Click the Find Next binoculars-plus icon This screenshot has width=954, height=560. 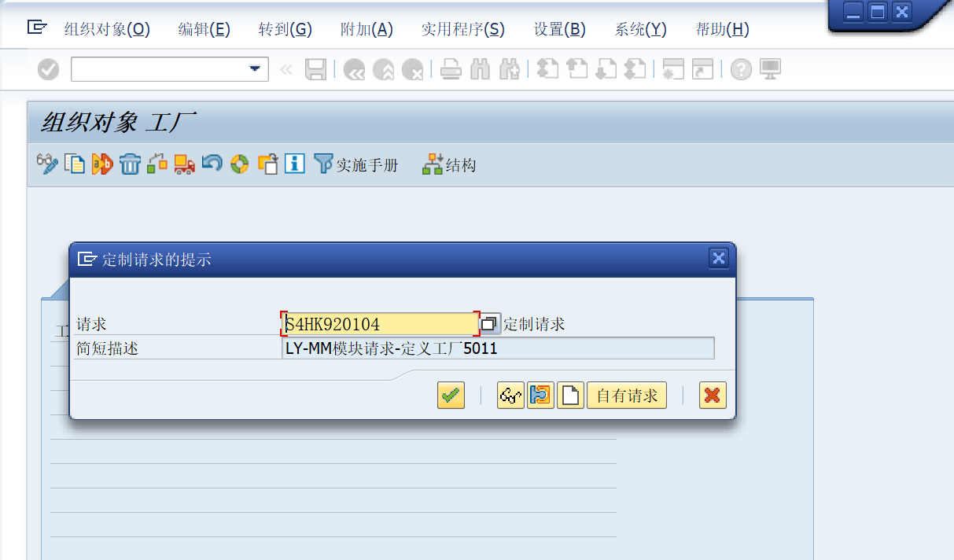tap(509, 70)
